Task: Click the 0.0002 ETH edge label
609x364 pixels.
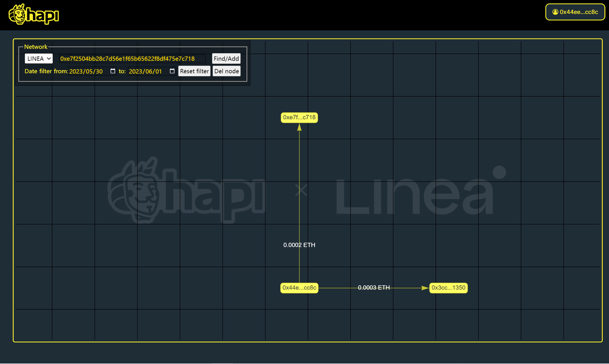Action: tap(299, 245)
